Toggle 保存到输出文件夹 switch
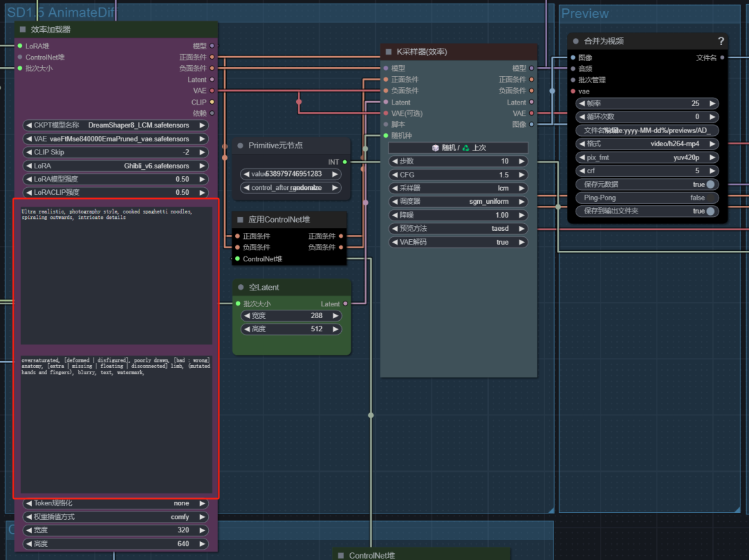The image size is (749, 560). (x=709, y=211)
